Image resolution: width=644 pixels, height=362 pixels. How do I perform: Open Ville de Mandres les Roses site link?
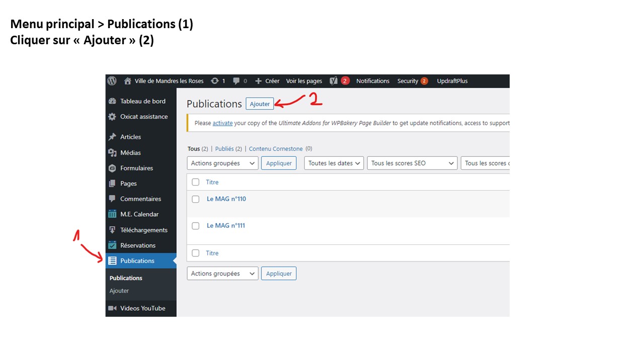tap(169, 81)
